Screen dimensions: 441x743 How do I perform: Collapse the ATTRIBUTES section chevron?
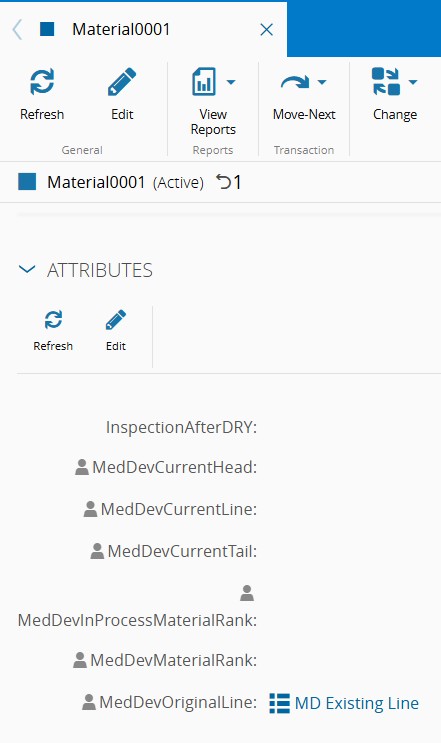(27, 270)
